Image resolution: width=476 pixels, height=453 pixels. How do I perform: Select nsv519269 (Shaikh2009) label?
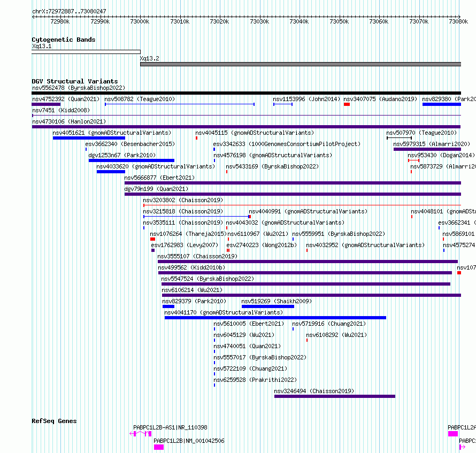click(x=277, y=302)
